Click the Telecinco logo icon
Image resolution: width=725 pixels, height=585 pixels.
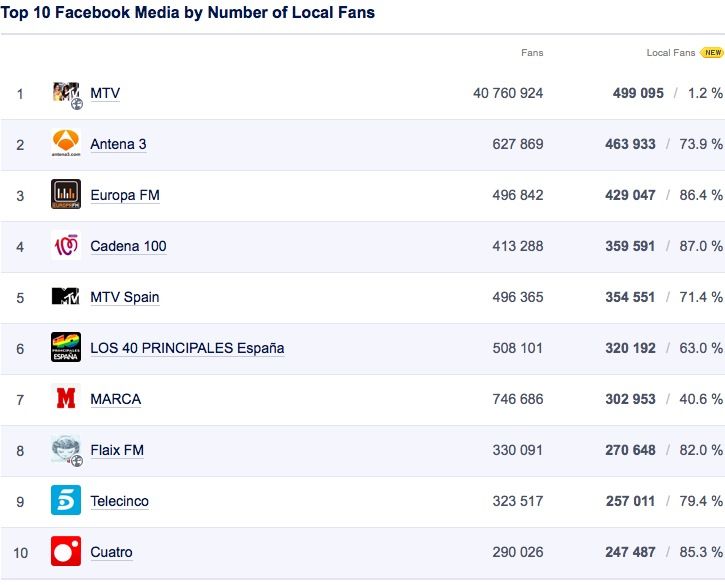pos(66,501)
